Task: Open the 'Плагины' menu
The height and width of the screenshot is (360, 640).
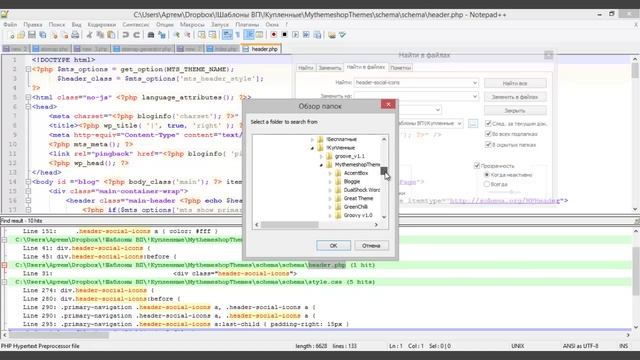Action: tap(247, 24)
